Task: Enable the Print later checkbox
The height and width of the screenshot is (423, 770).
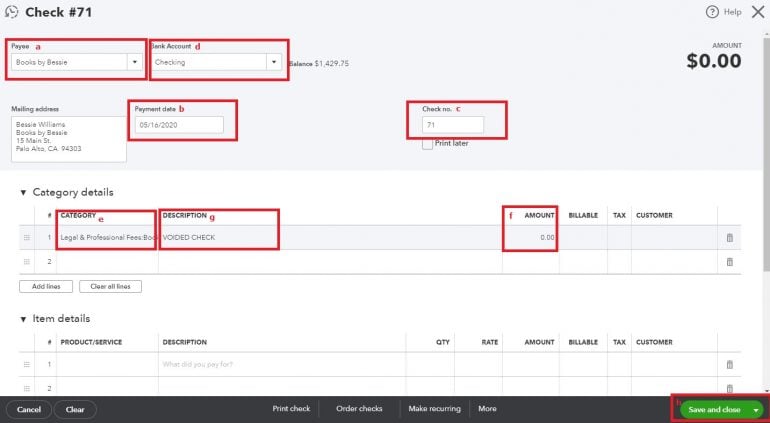Action: [x=428, y=144]
